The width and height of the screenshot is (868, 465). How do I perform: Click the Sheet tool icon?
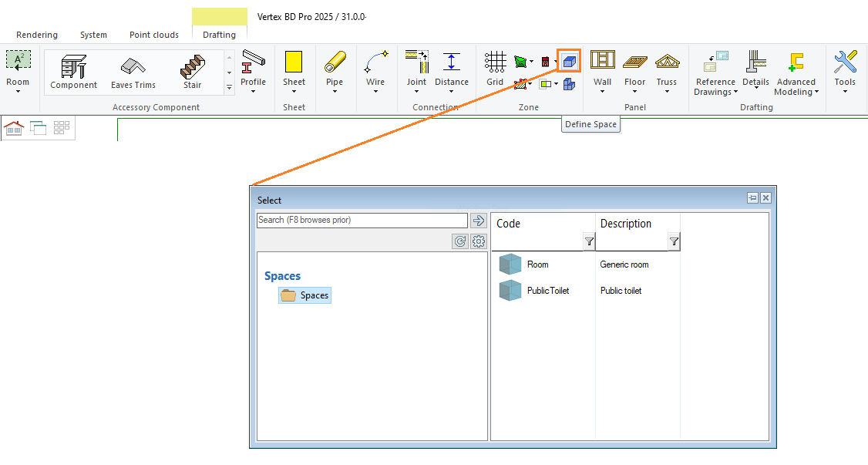point(294,68)
